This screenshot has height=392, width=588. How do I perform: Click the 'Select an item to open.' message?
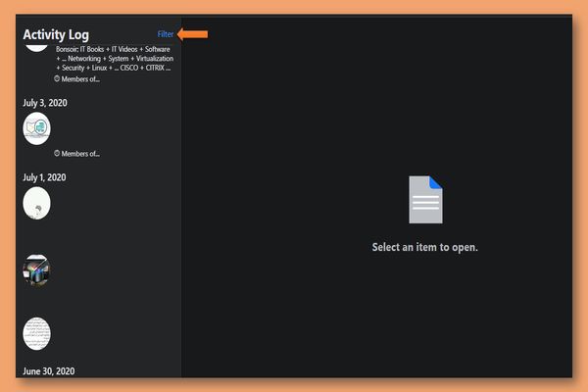(x=425, y=247)
